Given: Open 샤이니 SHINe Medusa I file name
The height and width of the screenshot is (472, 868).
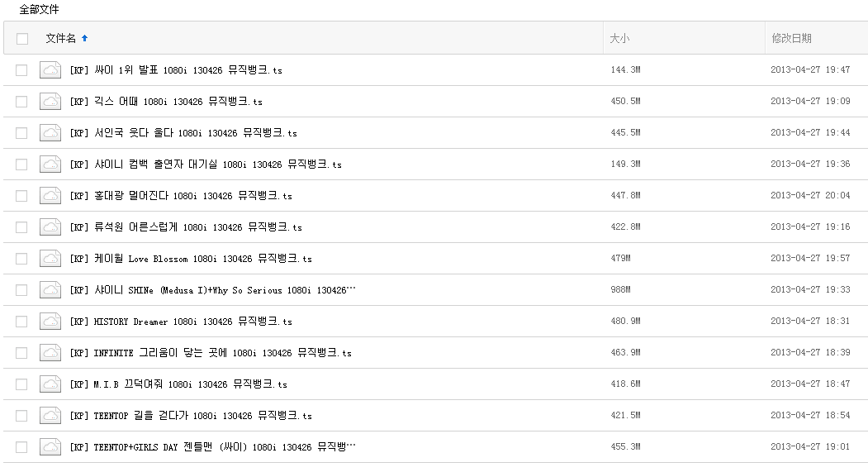Looking at the screenshot, I should pyautogui.click(x=212, y=290).
